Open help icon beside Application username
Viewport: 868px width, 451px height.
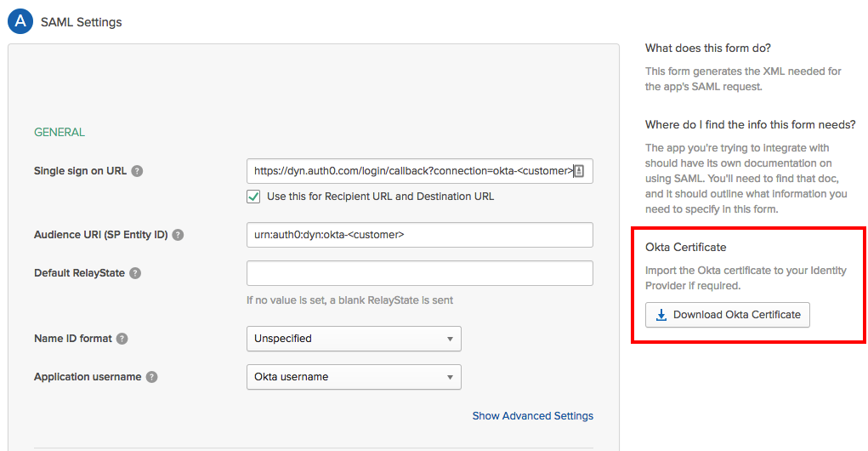tap(151, 377)
